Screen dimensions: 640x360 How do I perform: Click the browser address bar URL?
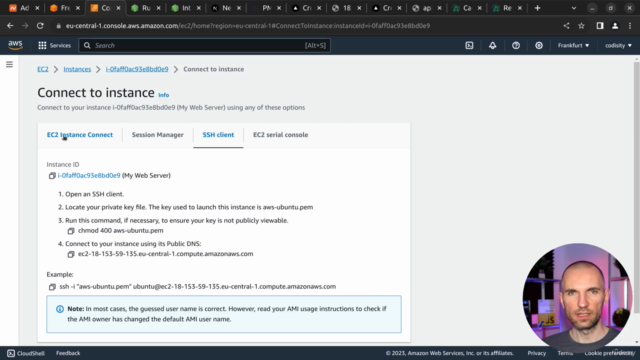coord(248,26)
